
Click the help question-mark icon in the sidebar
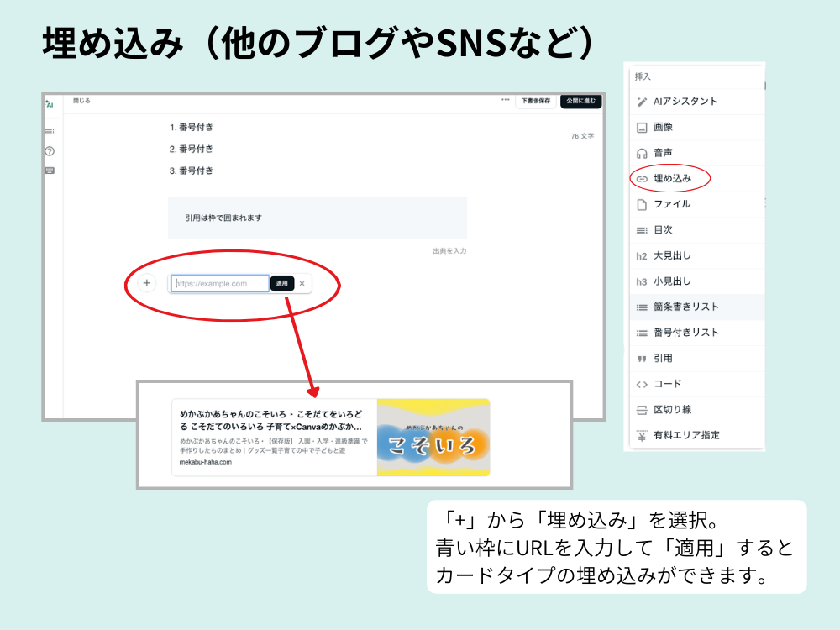click(x=49, y=151)
